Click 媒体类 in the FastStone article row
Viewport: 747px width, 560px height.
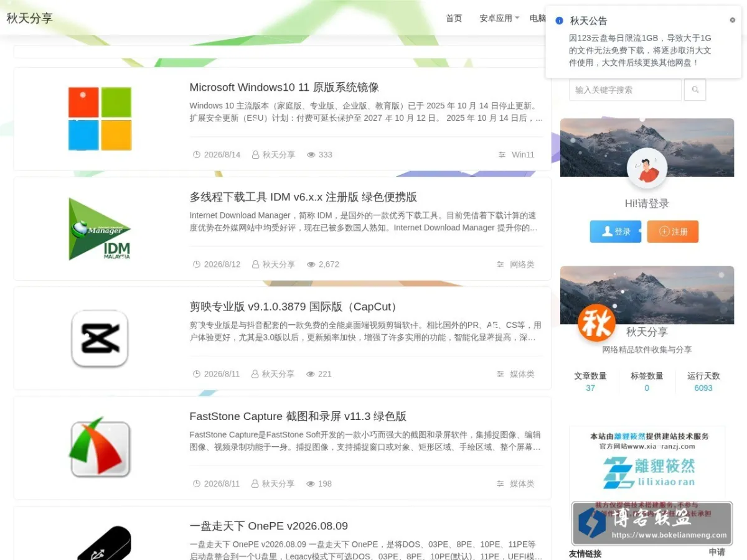click(522, 483)
